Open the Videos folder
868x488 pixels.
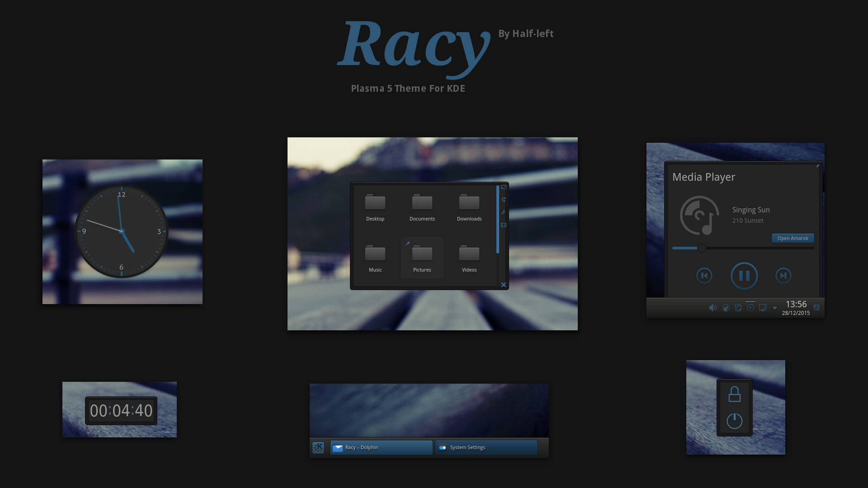tap(469, 259)
